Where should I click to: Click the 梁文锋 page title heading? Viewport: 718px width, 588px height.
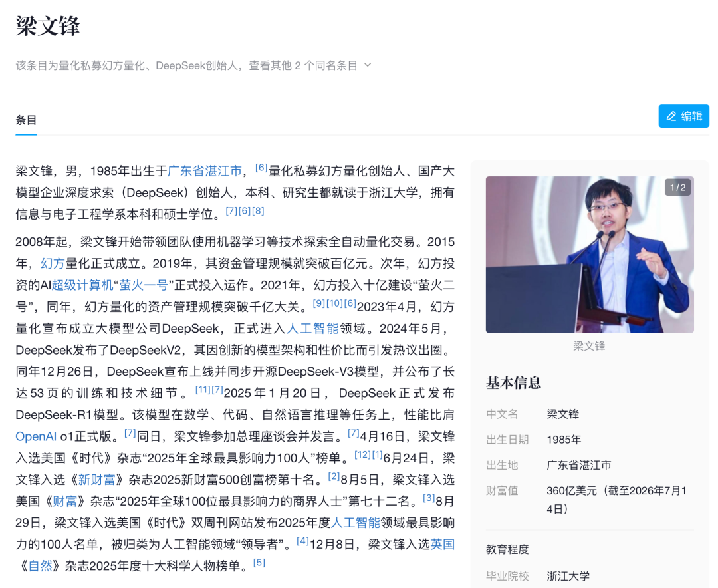coord(48,25)
